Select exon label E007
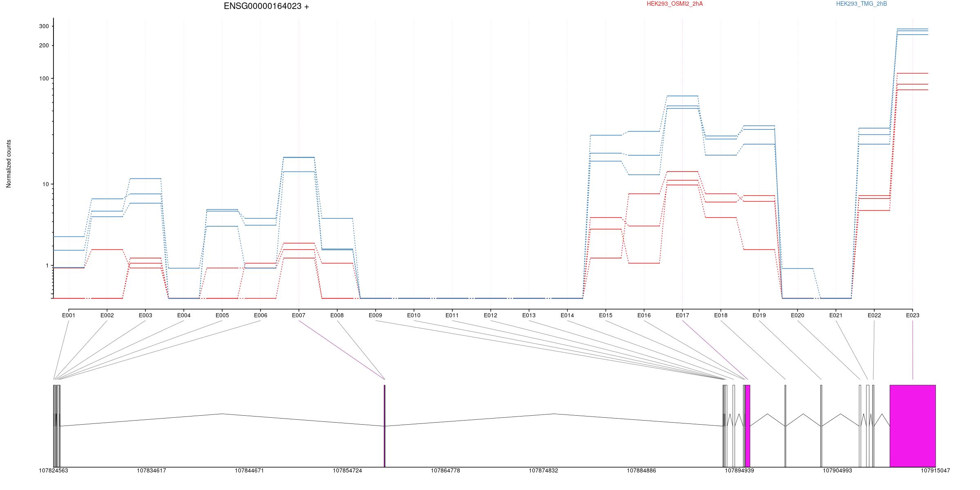This screenshot has width=980, height=490. 298,315
